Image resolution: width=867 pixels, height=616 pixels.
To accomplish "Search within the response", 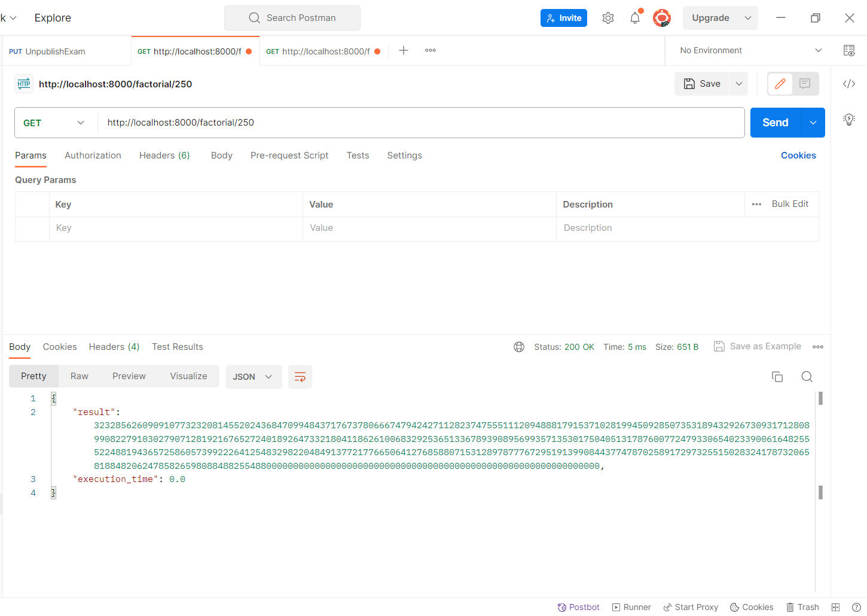I will (807, 377).
